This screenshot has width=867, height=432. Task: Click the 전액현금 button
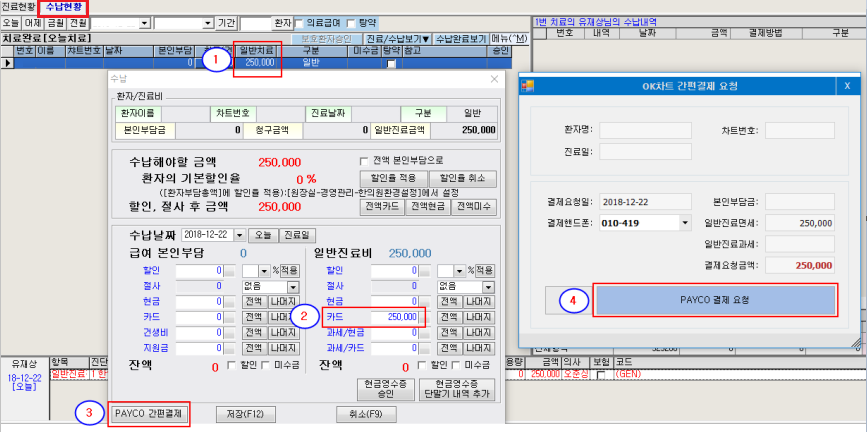[x=427, y=207]
